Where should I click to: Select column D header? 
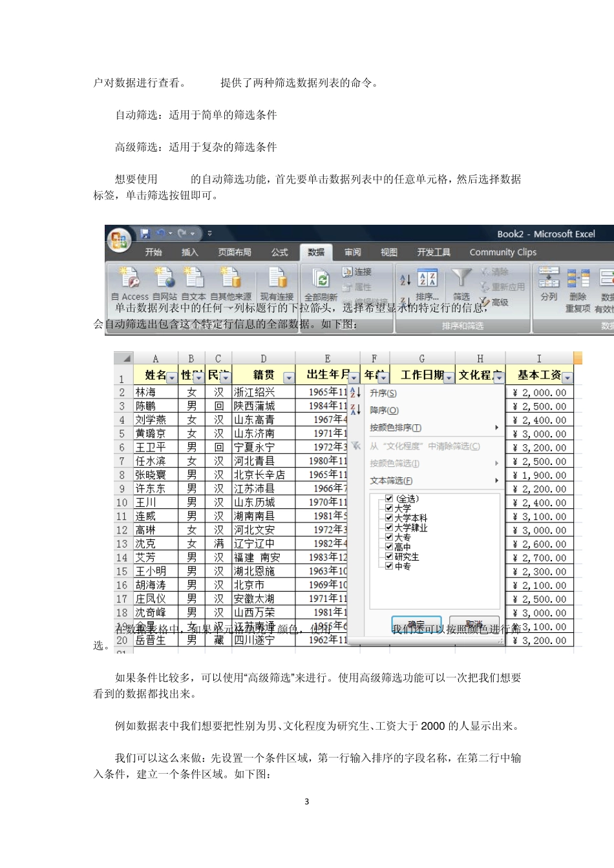(264, 358)
